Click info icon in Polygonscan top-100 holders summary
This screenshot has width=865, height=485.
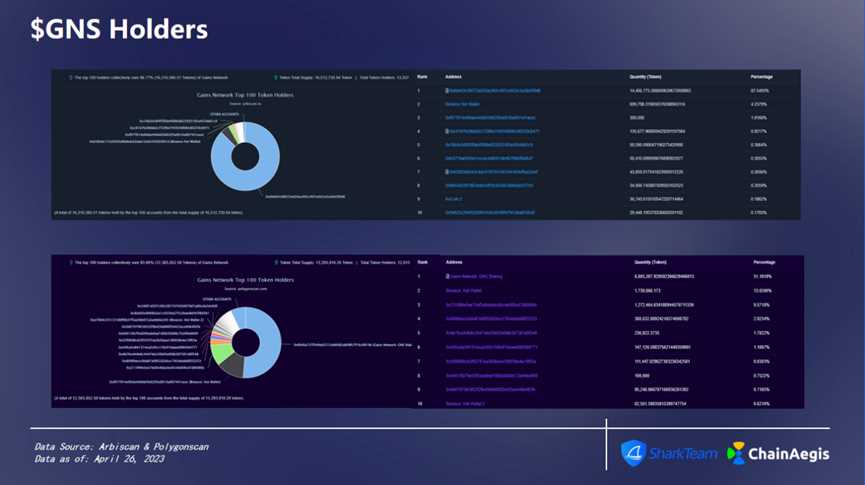click(x=70, y=263)
